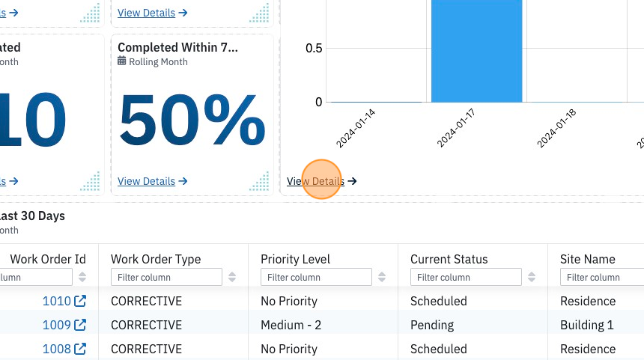Click resize grip on Completed Within 7 card
Viewport: 644px width, 360px height.
259,181
